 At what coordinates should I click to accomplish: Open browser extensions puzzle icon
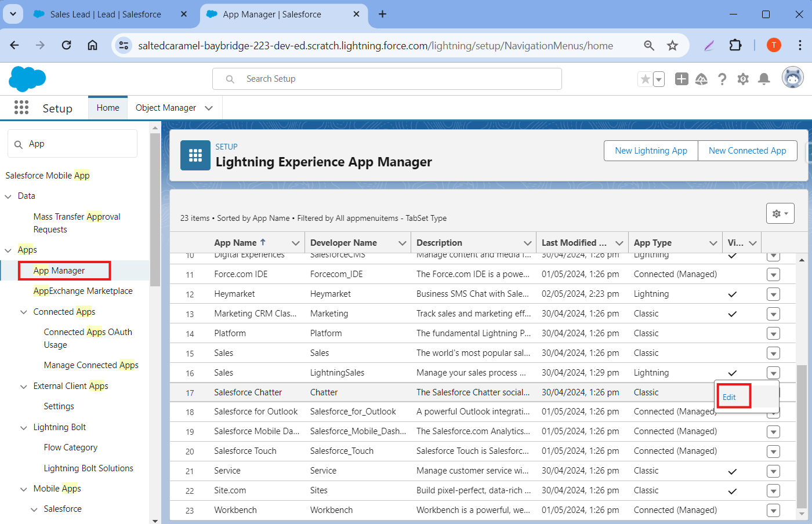[x=735, y=45]
